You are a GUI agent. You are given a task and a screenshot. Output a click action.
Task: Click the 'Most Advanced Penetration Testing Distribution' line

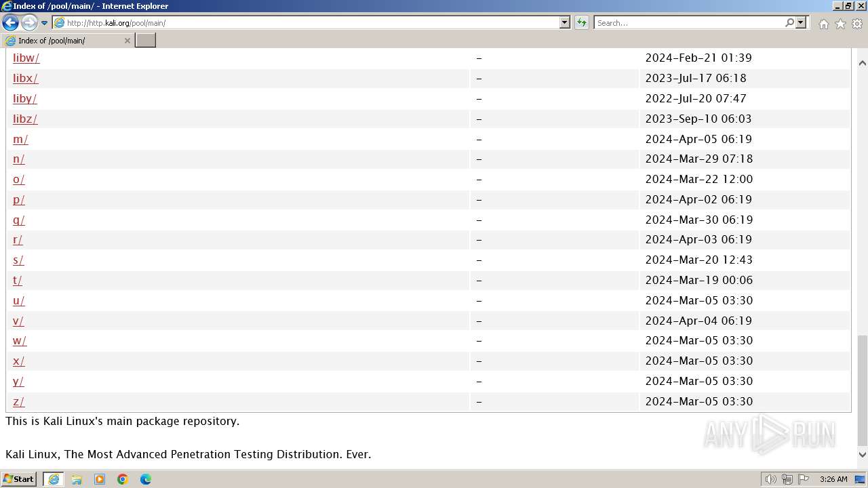click(189, 454)
